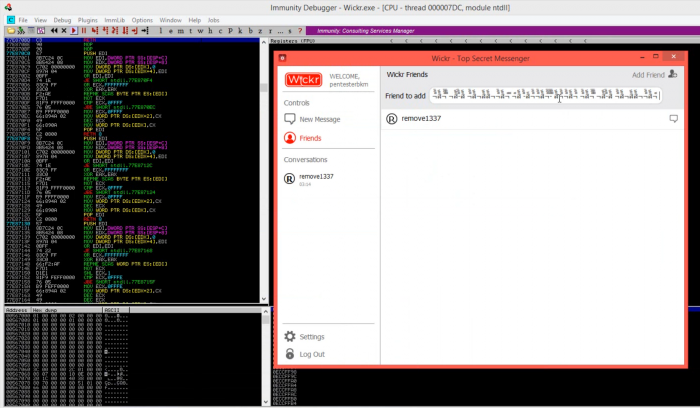Click the ASCII column header in dump pane
Viewport: 700px width, 408px height.
pyautogui.click(x=116, y=310)
